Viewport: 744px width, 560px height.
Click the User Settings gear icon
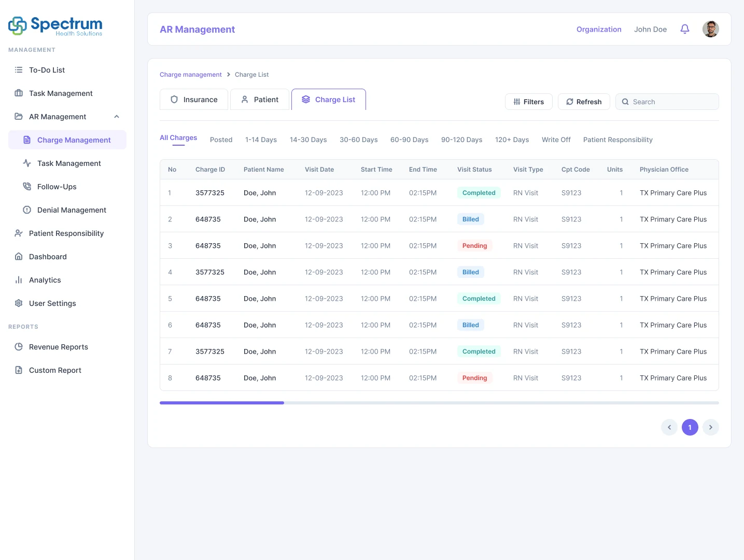pyautogui.click(x=19, y=303)
